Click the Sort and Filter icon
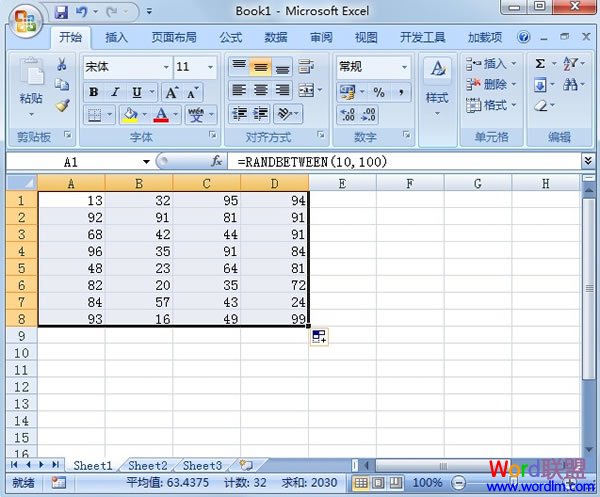 [x=570, y=63]
